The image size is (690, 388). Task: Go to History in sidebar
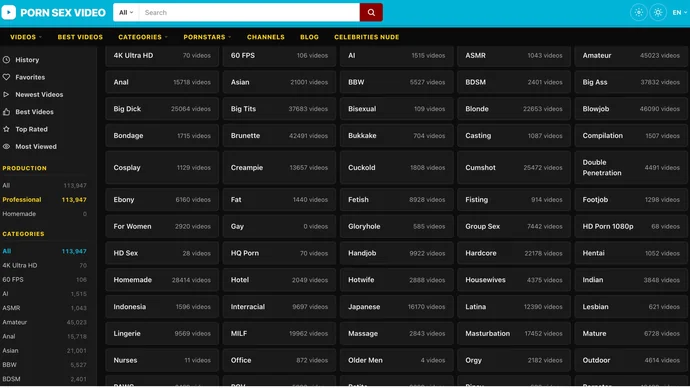tap(27, 59)
